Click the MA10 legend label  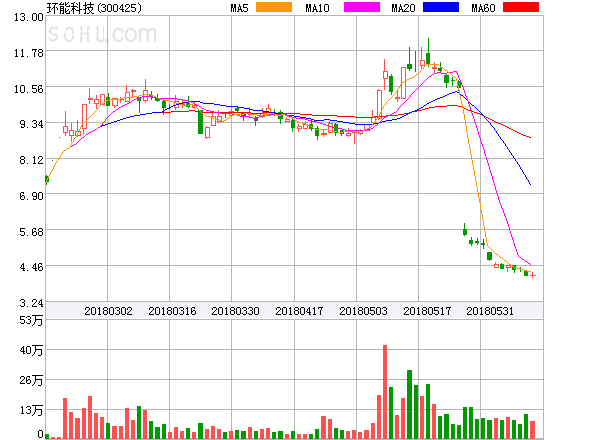point(317,8)
